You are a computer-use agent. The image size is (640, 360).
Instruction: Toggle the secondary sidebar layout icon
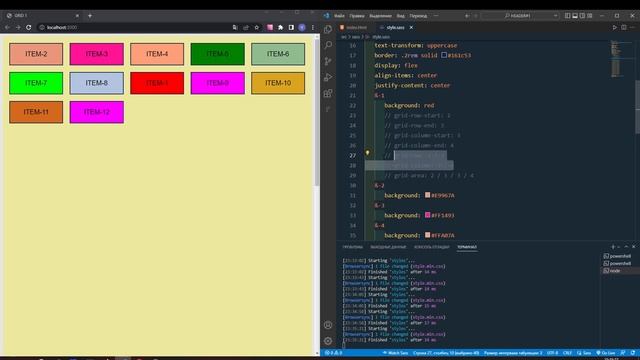pos(582,16)
